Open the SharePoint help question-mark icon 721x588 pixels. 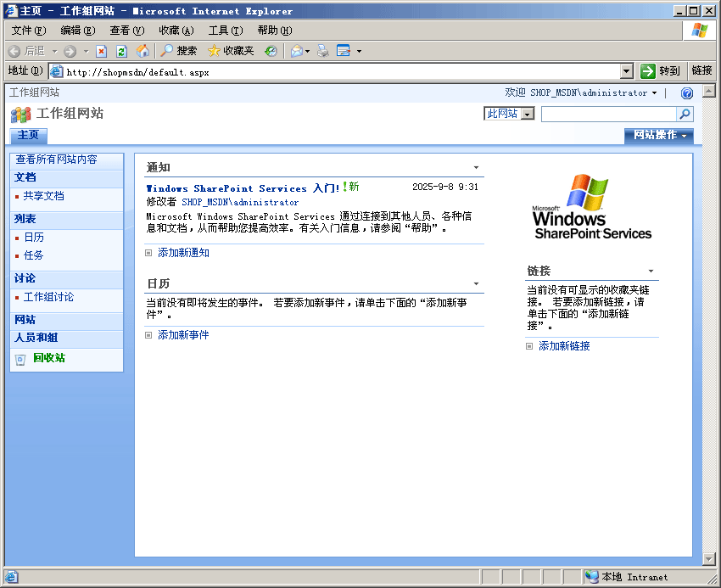point(687,93)
